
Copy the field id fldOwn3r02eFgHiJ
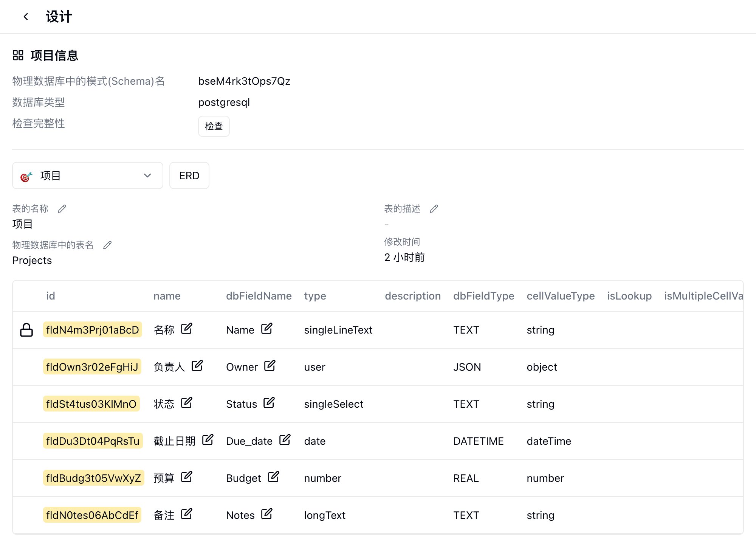tap(92, 366)
